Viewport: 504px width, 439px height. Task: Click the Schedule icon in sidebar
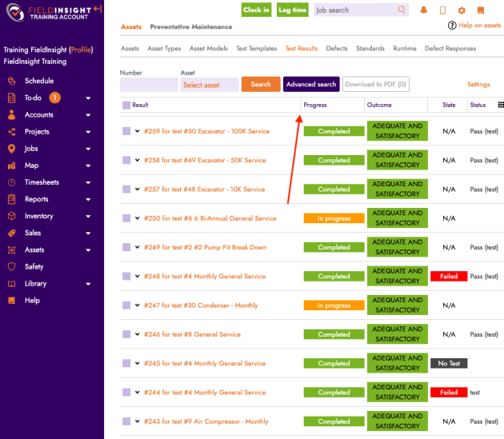11,81
